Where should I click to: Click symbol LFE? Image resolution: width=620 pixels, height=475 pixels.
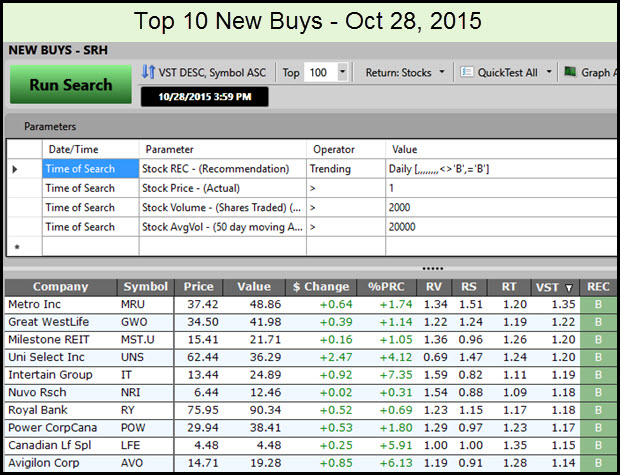point(130,445)
